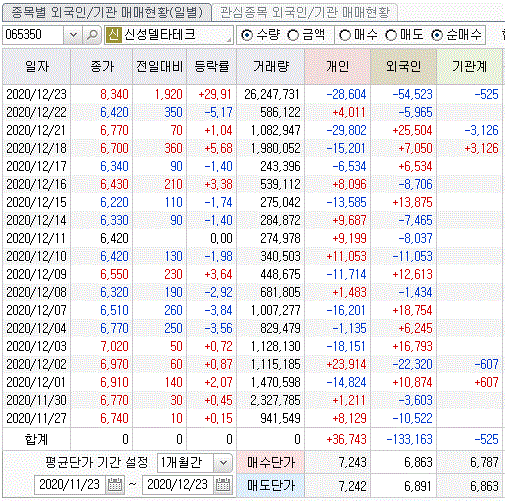Image resolution: width=505 pixels, height=501 pixels.
Task: Click the 전일대비 column header
Action: (x=160, y=66)
